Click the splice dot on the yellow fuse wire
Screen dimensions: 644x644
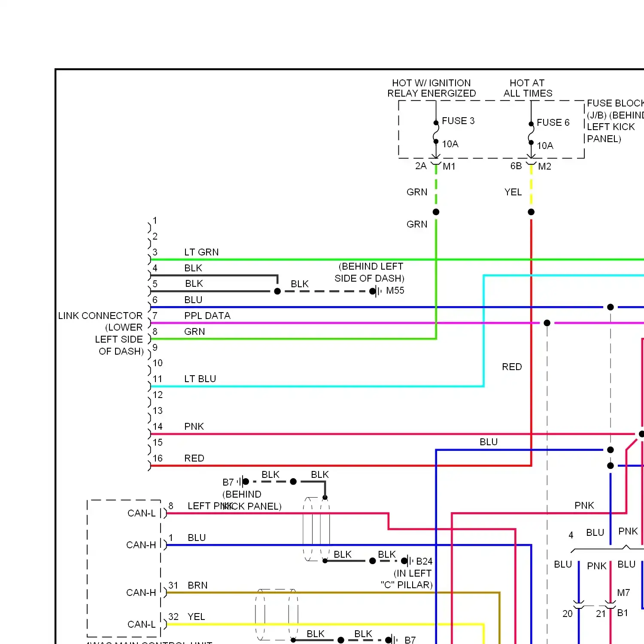tap(531, 212)
